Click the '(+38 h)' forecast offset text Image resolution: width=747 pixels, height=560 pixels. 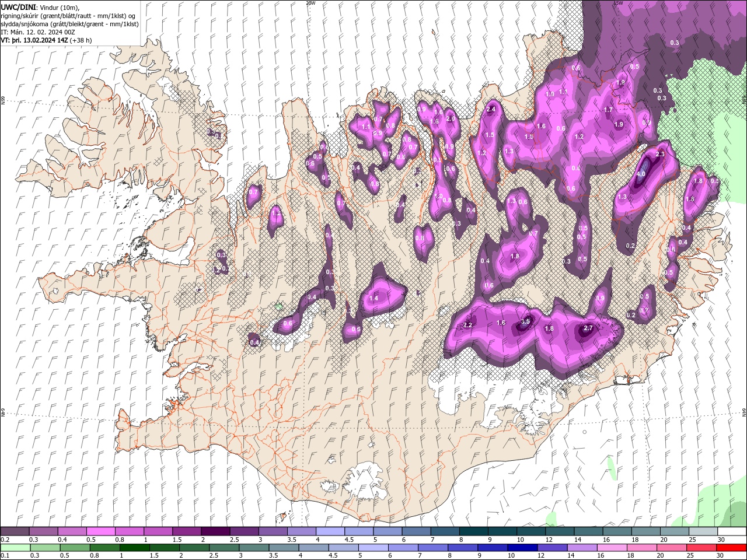pos(81,40)
